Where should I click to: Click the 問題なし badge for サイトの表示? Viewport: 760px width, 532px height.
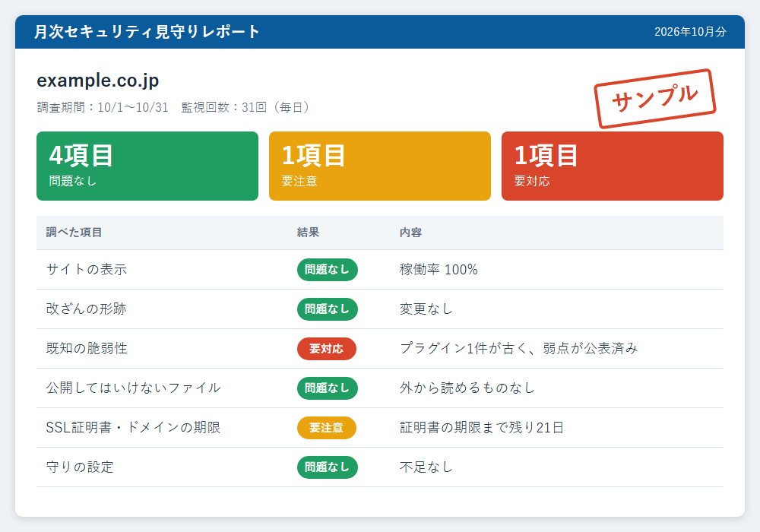pos(327,270)
